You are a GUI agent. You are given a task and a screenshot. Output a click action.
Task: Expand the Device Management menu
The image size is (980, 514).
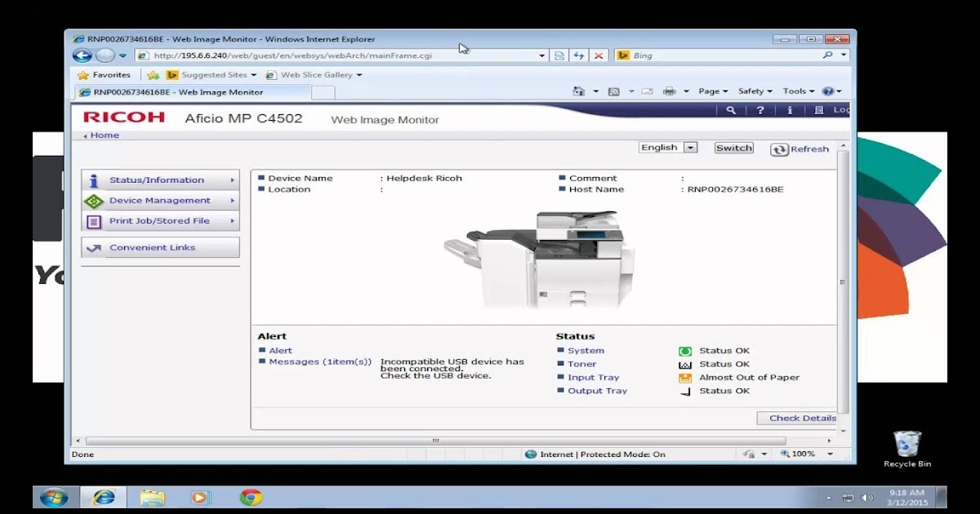(160, 201)
